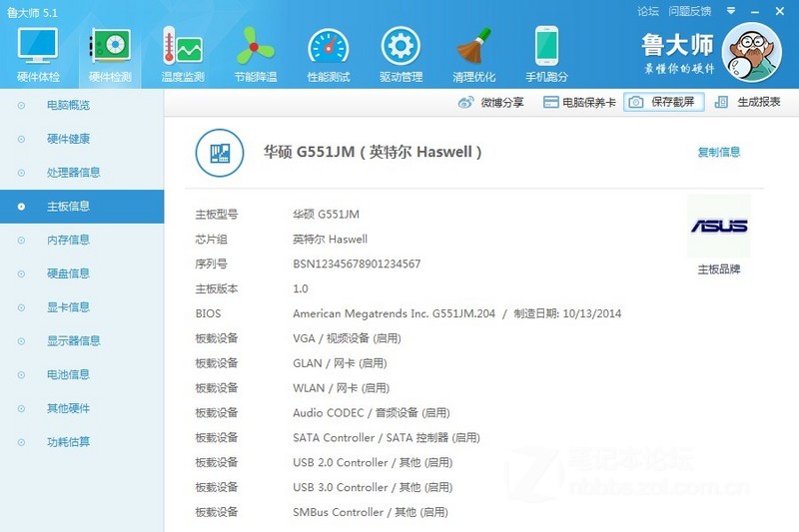Open 问题反馈 feedback link

pyautogui.click(x=690, y=11)
